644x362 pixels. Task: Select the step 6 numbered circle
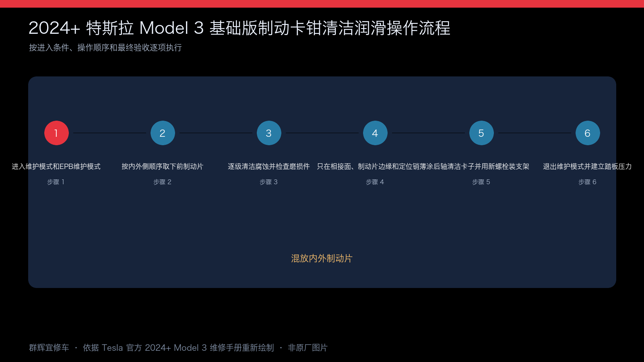coord(588,133)
